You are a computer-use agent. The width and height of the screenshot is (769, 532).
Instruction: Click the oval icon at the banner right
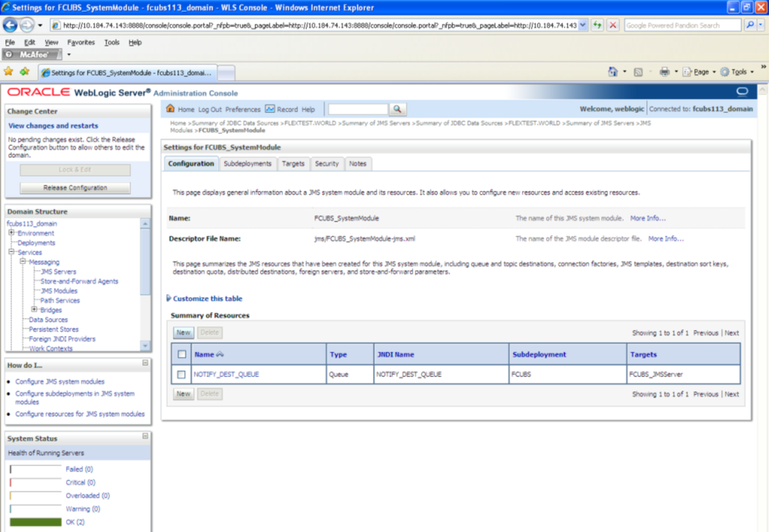[x=742, y=91]
